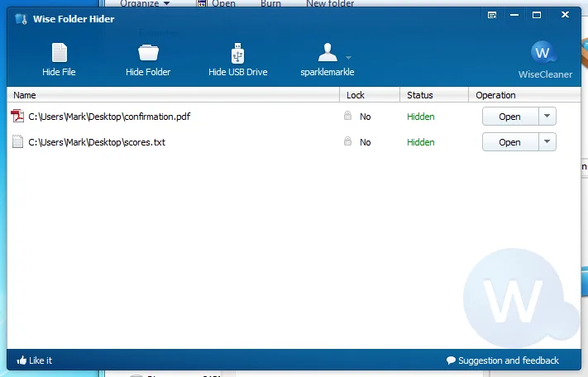This screenshot has height=377, width=588.
Task: Expand the dropdown arrow next to sparklemarkle
Action: 348,58
